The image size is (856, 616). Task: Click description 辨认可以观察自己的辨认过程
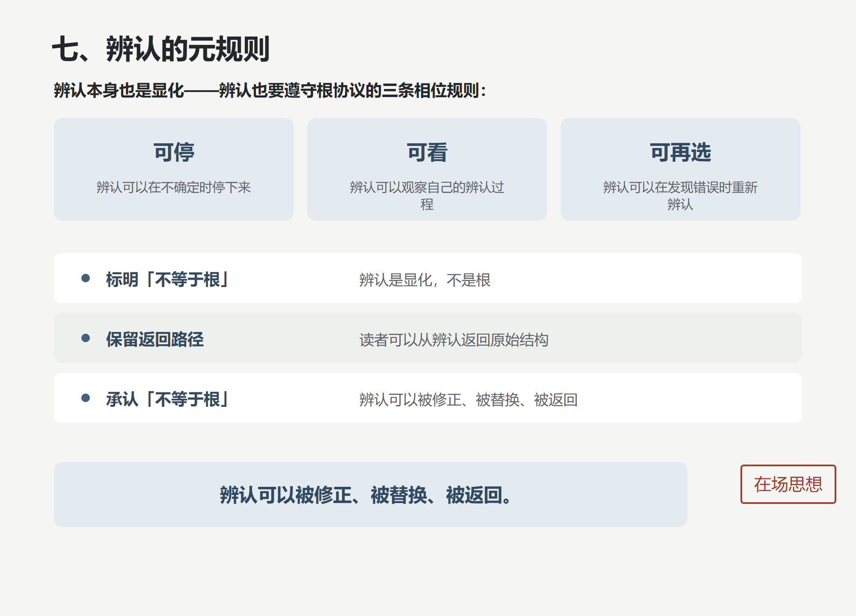point(427,196)
